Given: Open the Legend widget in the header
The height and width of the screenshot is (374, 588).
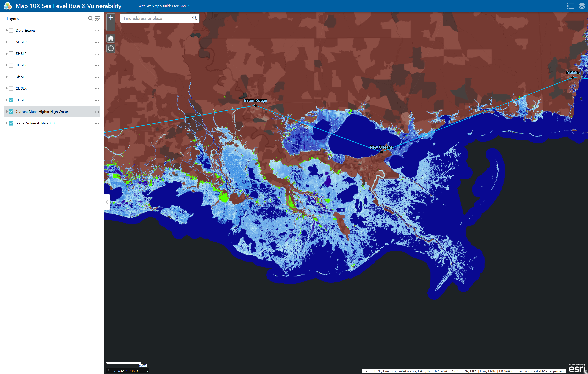Looking at the screenshot, I should [570, 6].
